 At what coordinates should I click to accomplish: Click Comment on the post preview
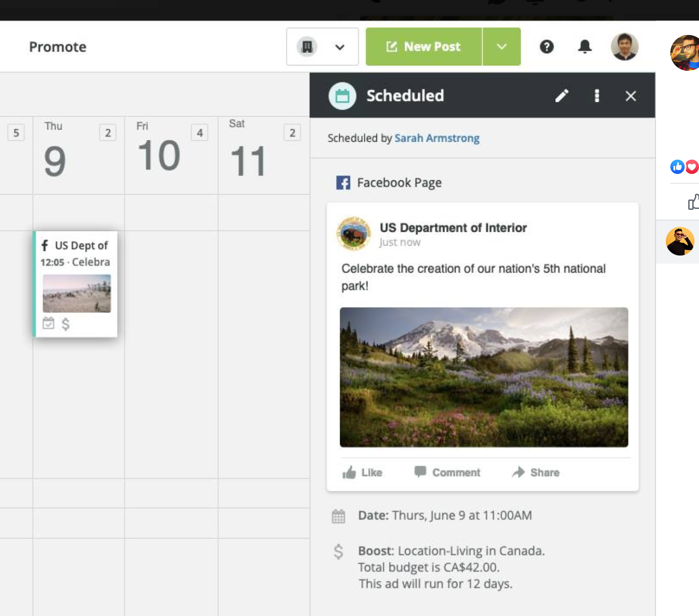[447, 473]
